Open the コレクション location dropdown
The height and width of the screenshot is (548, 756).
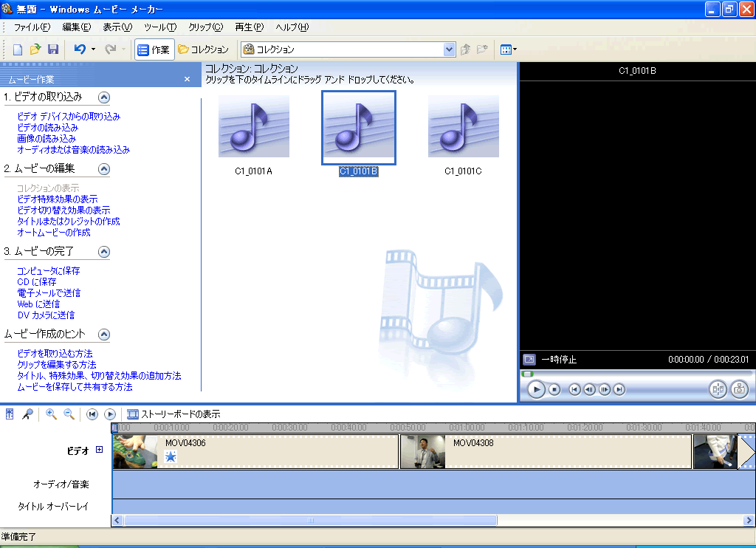[449, 49]
